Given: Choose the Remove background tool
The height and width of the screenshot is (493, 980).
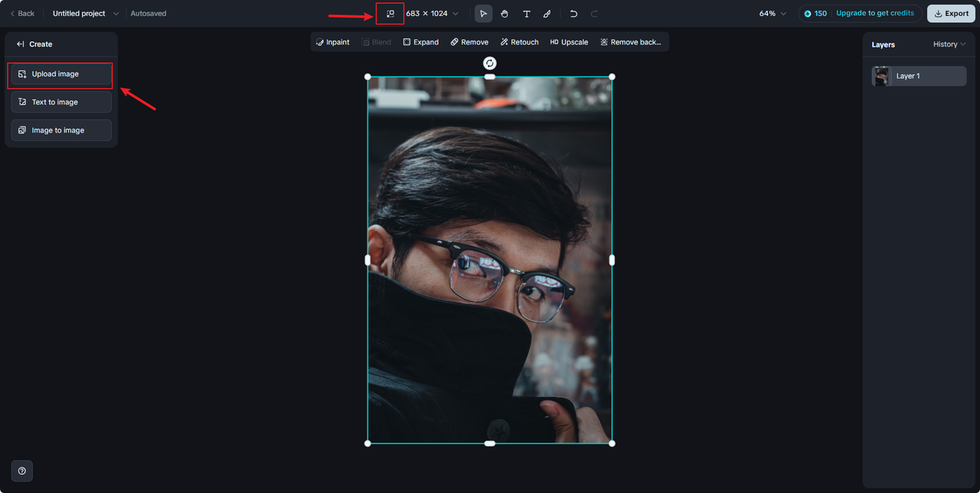Looking at the screenshot, I should pyautogui.click(x=630, y=42).
